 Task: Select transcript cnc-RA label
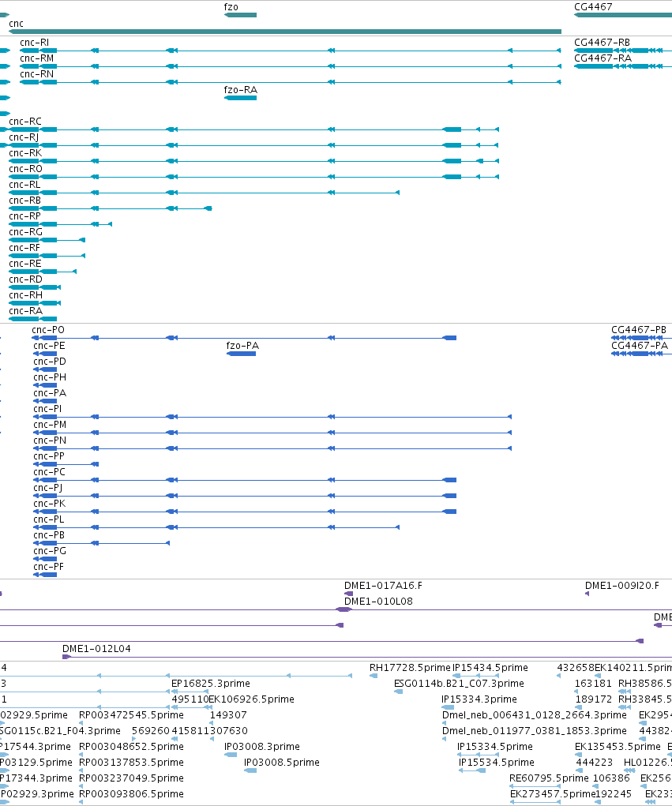coord(26,310)
